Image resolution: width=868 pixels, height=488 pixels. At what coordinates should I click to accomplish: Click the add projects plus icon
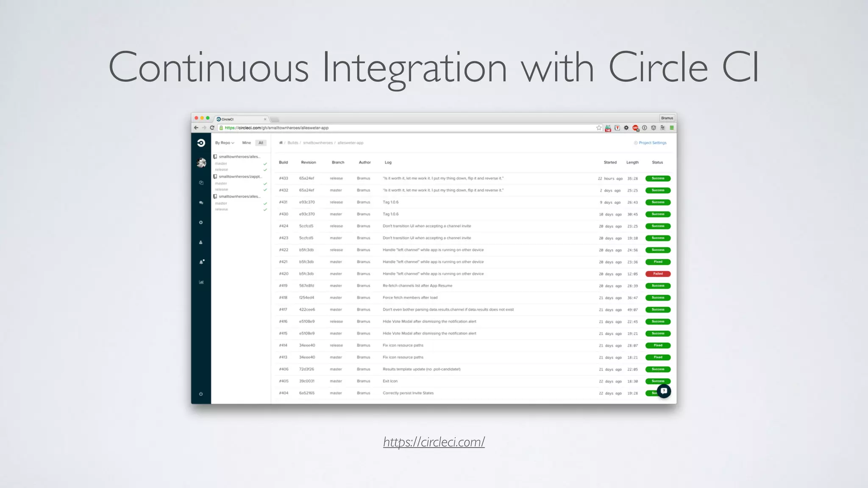pos(201,222)
